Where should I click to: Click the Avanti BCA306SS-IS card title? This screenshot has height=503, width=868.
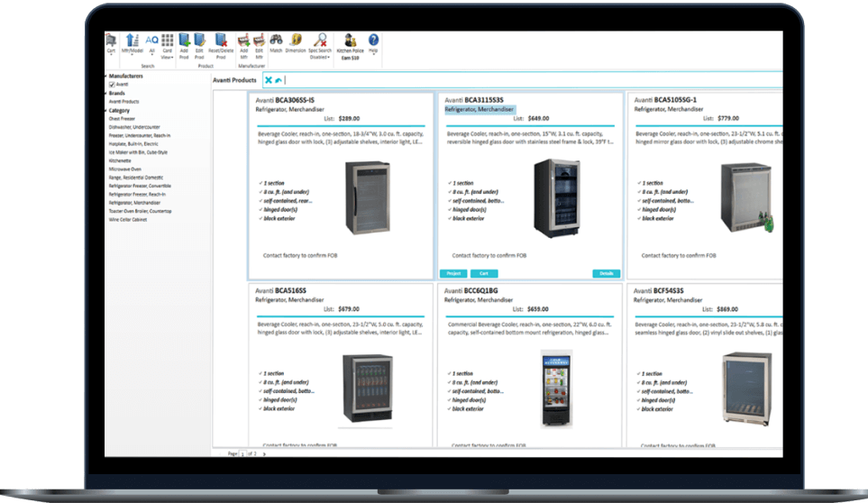pos(285,100)
